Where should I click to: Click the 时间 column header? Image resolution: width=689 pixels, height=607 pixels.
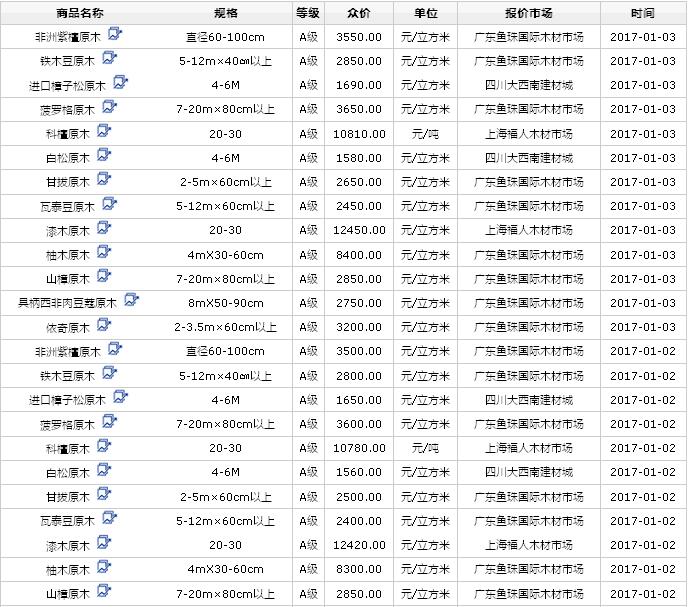coord(643,13)
